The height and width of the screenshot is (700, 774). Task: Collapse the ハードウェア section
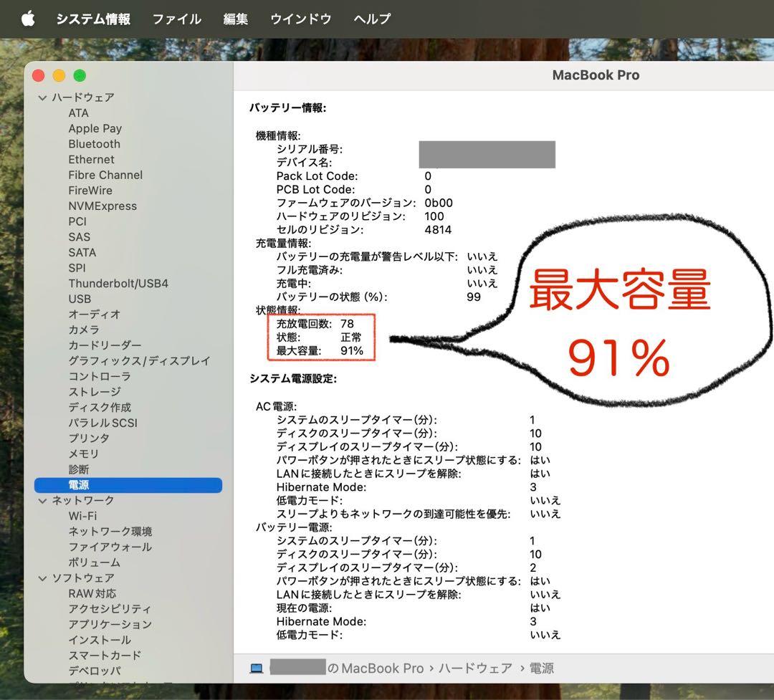coord(43,97)
